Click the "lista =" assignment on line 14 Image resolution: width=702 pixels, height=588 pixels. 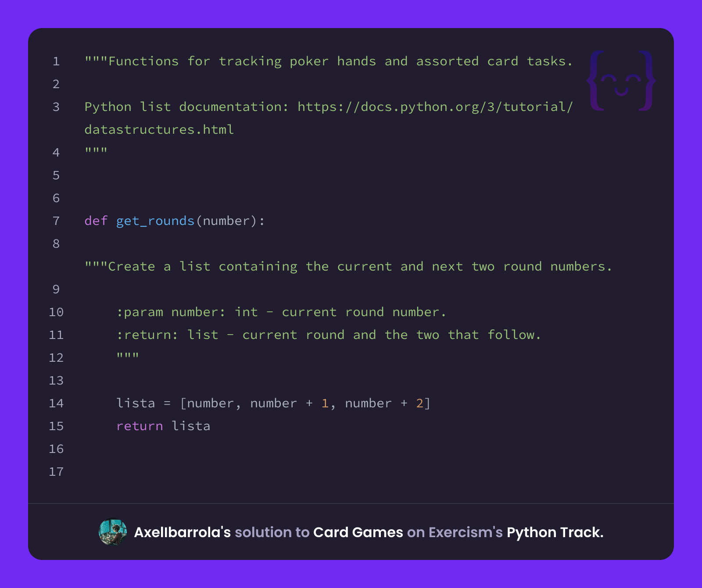click(x=143, y=403)
